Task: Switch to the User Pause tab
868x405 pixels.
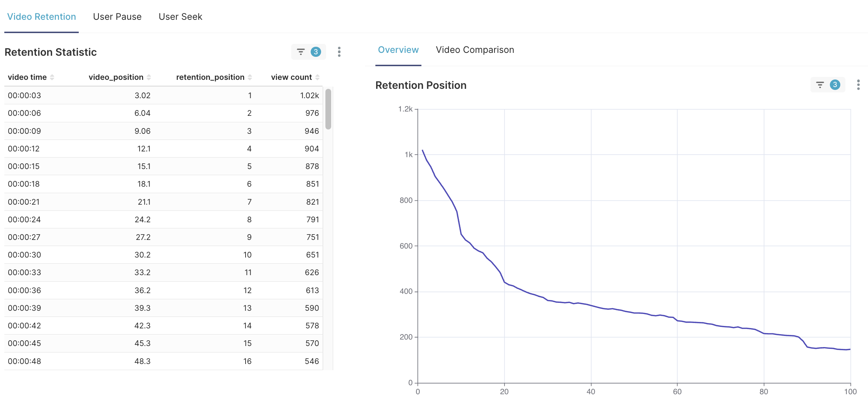Action: pyautogui.click(x=117, y=17)
